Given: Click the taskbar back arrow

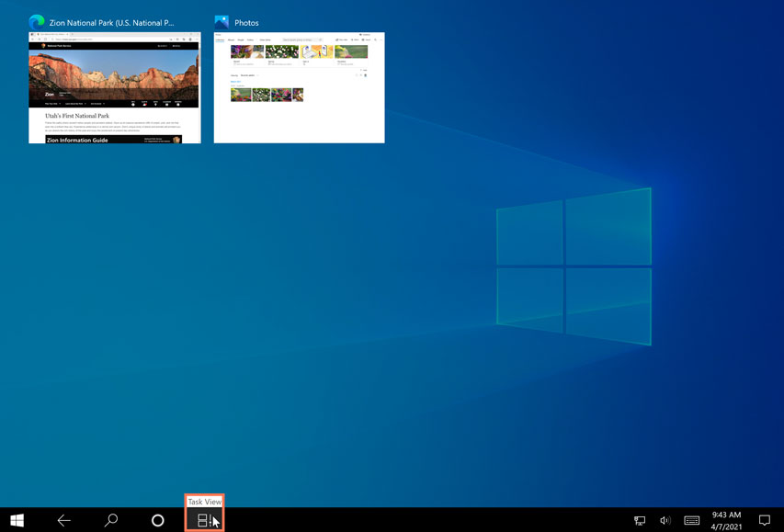Looking at the screenshot, I should [x=63, y=519].
